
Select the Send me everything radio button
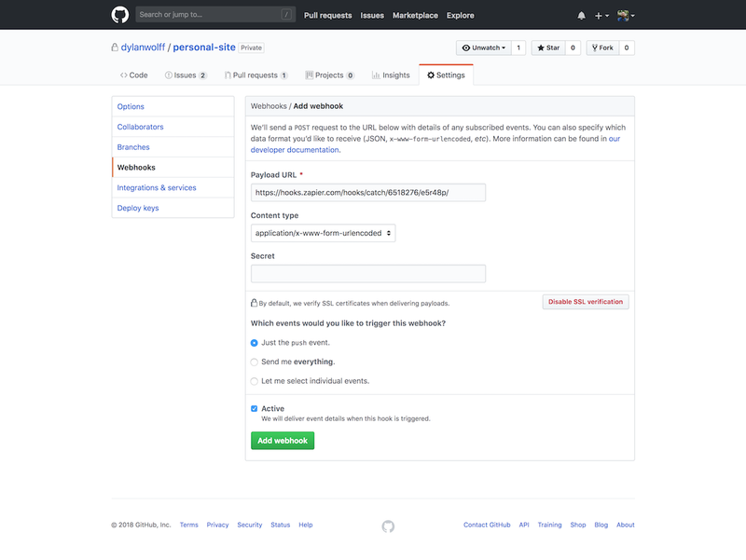pyautogui.click(x=254, y=362)
